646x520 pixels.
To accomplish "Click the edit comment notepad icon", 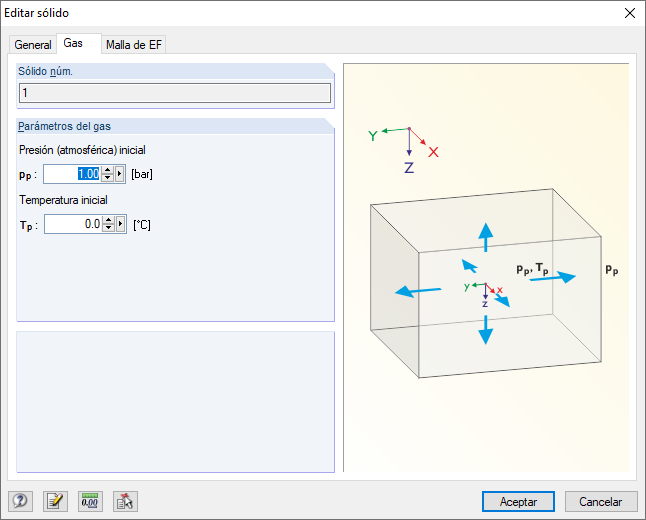I will [x=55, y=501].
